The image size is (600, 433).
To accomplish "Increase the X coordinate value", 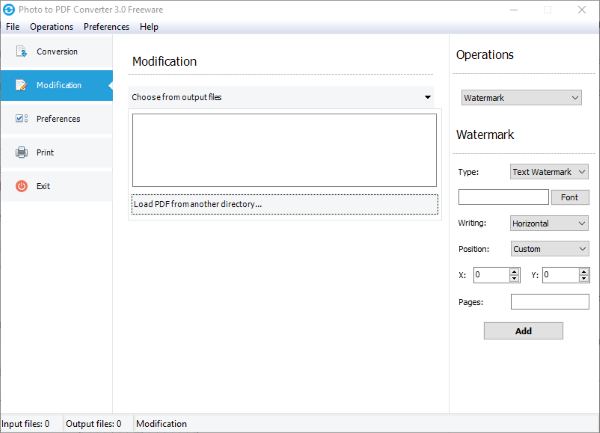I will tap(514, 271).
